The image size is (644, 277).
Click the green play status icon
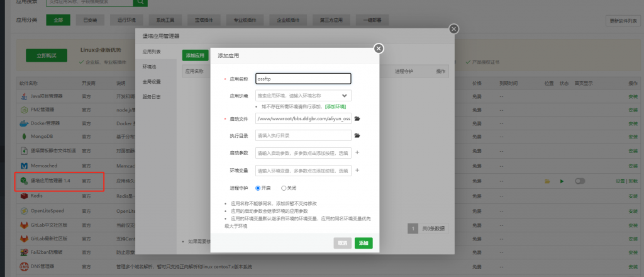[x=562, y=181]
